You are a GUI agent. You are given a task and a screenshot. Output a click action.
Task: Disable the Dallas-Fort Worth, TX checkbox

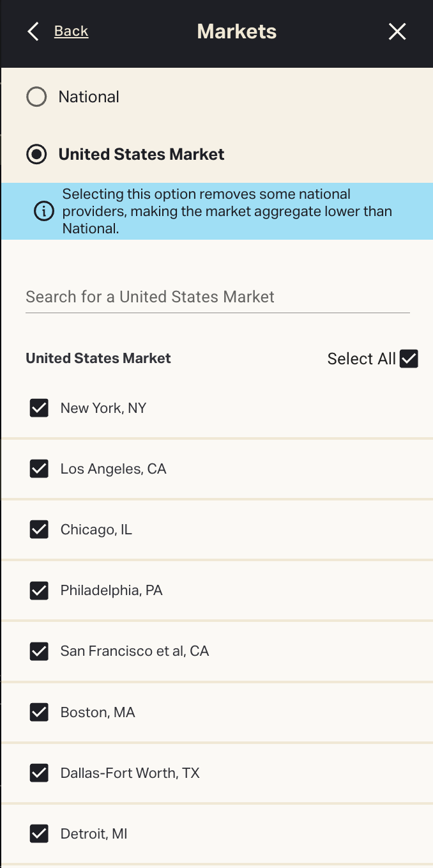click(40, 773)
